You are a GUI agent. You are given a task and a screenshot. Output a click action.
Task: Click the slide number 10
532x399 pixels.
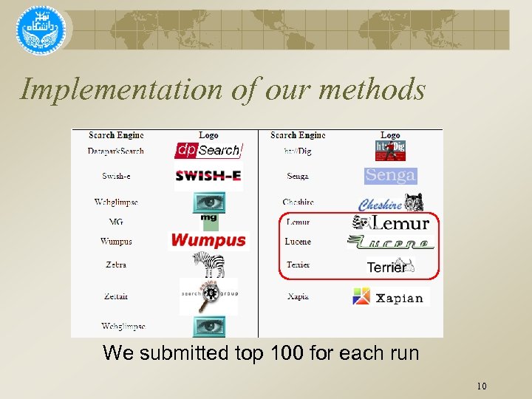coord(482,386)
